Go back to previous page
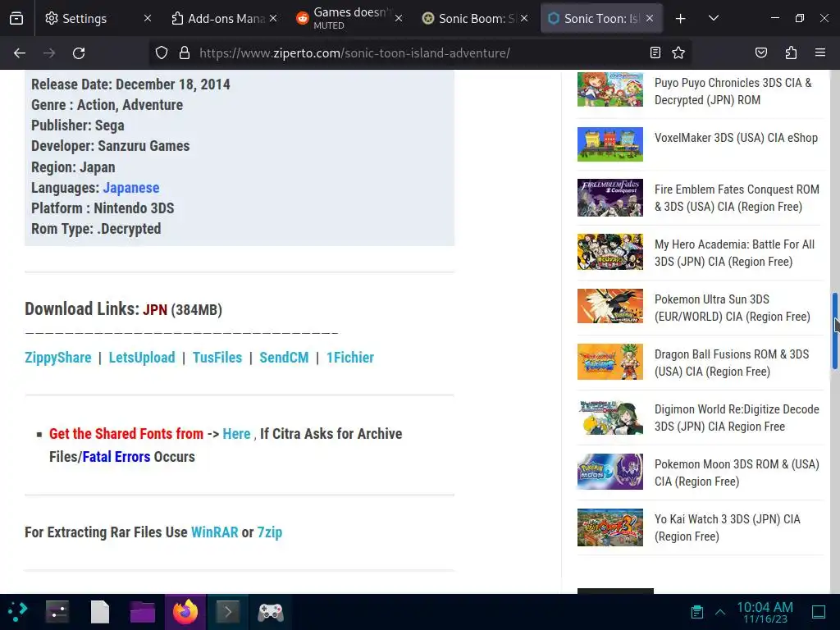 tap(20, 53)
